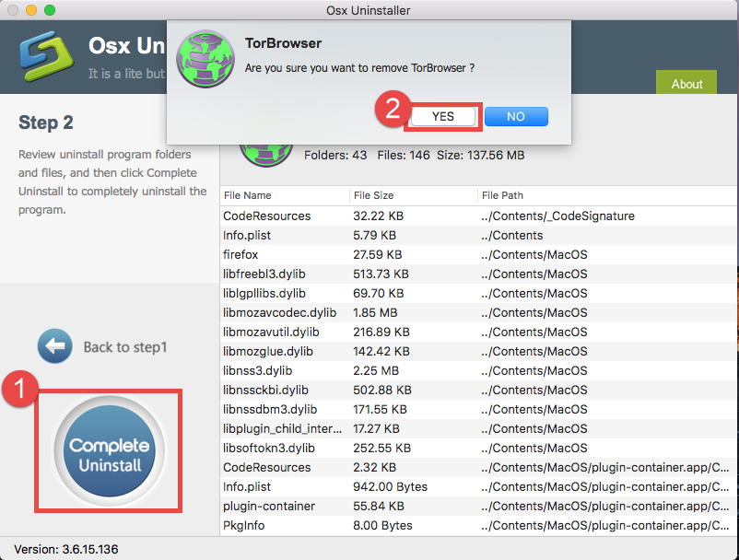Click the Complete Uninstall button
Viewport: 739px width, 560px height.
(x=110, y=450)
